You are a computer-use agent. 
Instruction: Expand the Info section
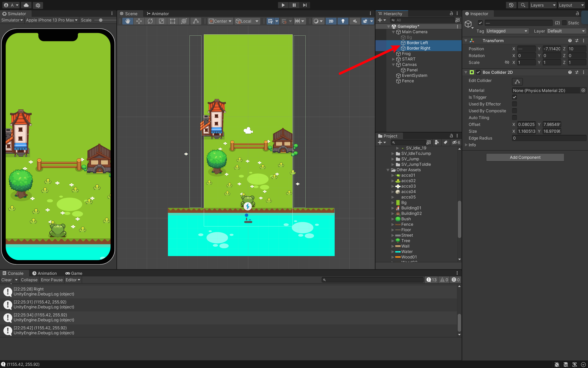[466, 145]
